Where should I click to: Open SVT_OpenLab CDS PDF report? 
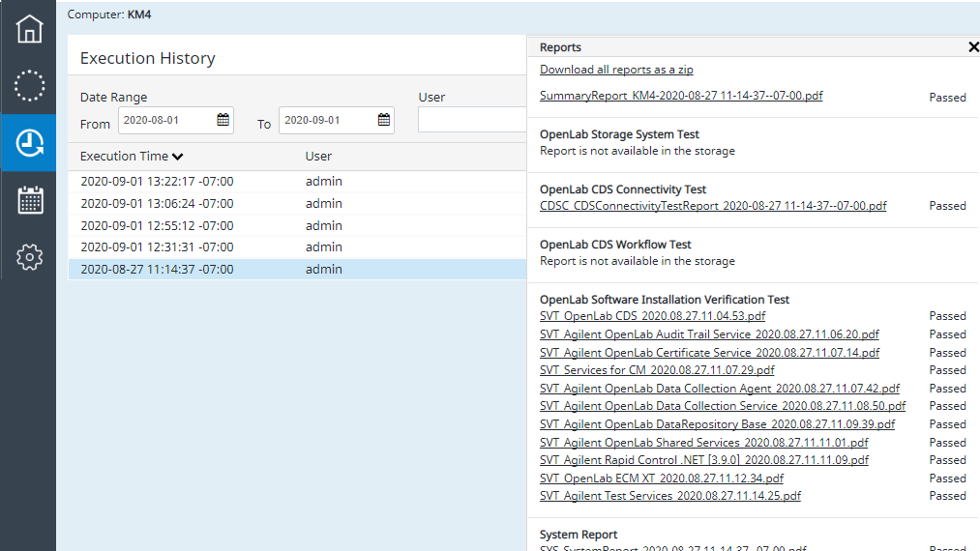[652, 316]
